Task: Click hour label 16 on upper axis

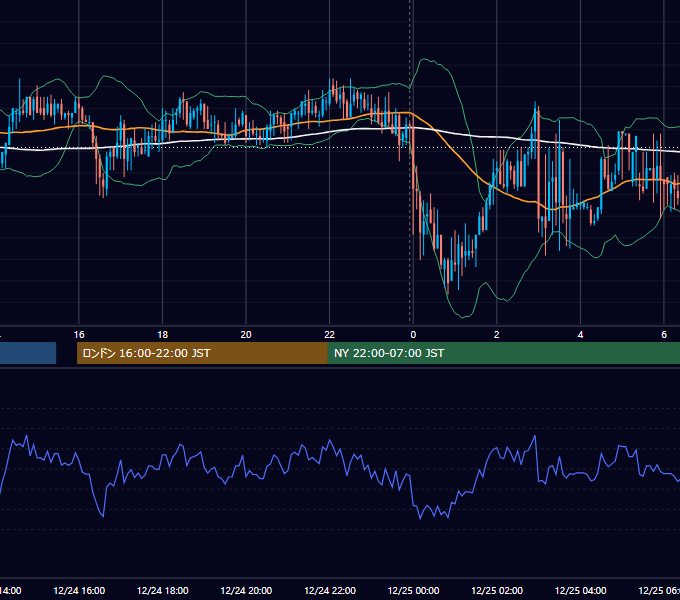Action: (79, 335)
